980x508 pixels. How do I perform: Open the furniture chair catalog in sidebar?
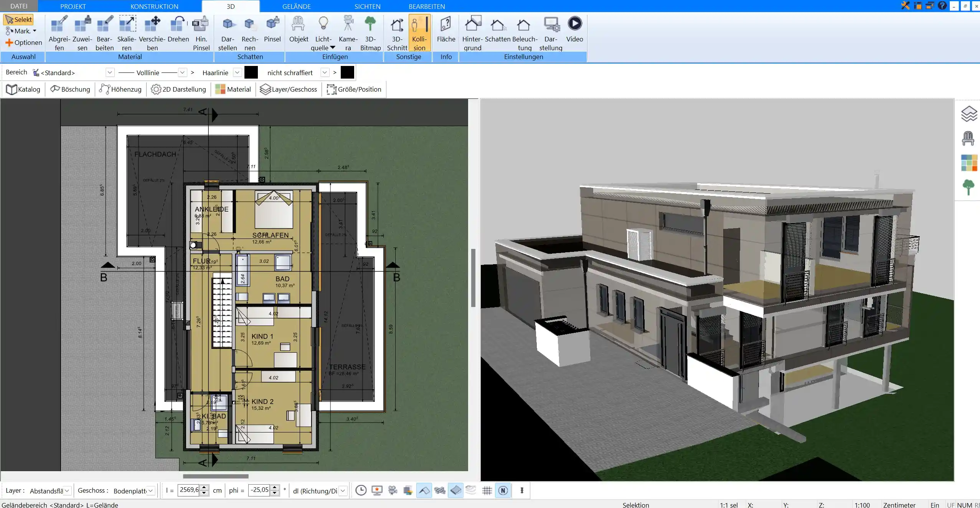[968, 138]
